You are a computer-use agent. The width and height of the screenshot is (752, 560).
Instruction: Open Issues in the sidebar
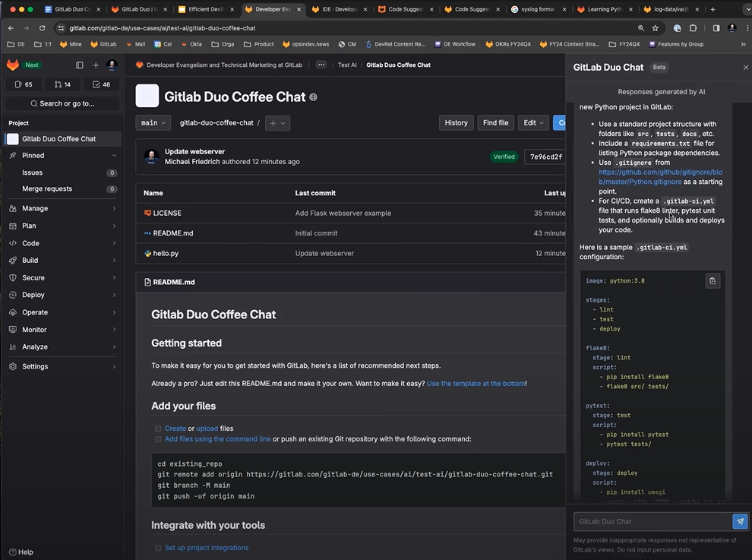(62, 172)
